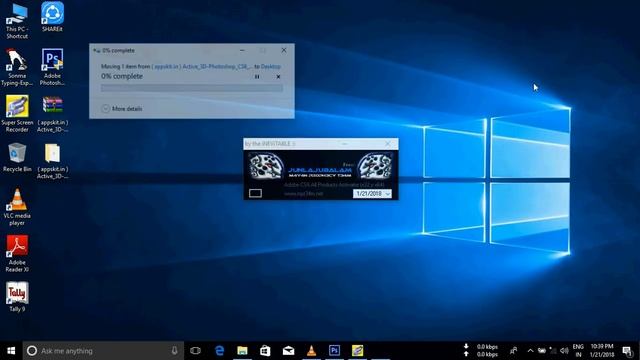The image size is (640, 360).
Task: Click the 0.0 kbps network speed meter
Action: 482,351
